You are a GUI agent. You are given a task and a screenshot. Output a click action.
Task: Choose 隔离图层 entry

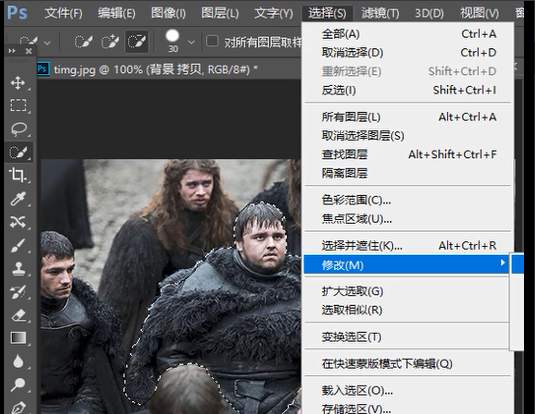click(409, 173)
